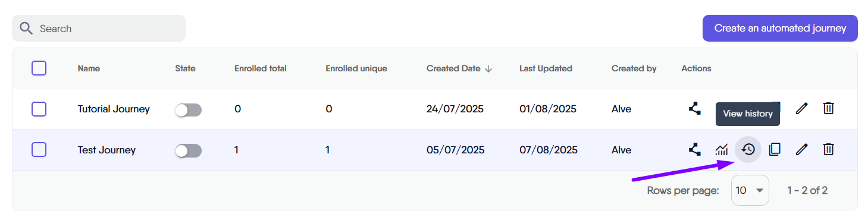Sort by Name column header
Screen dimensions: 868x217
tap(89, 68)
